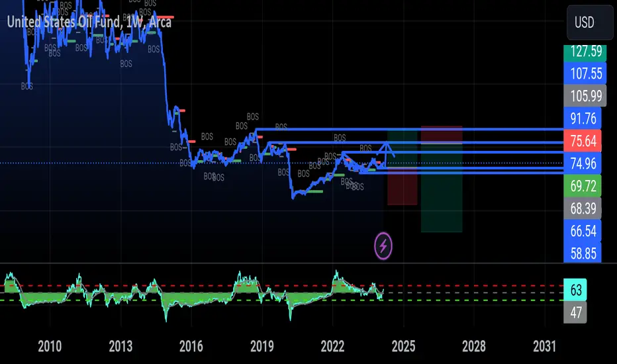Click the gray 105.99 price label
The image size is (617, 364).
pos(585,95)
